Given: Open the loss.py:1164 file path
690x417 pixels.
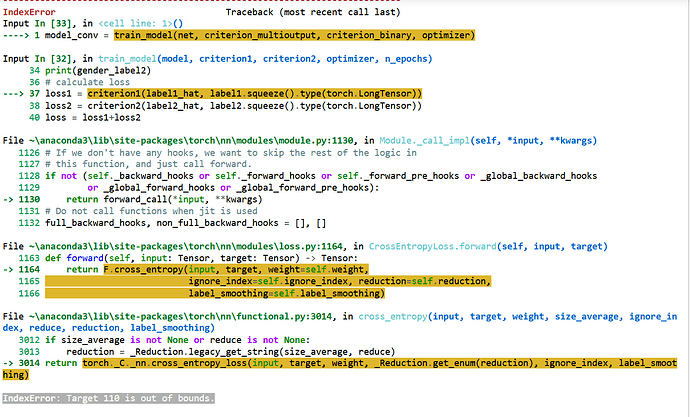Looking at the screenshot, I should tap(148, 246).
